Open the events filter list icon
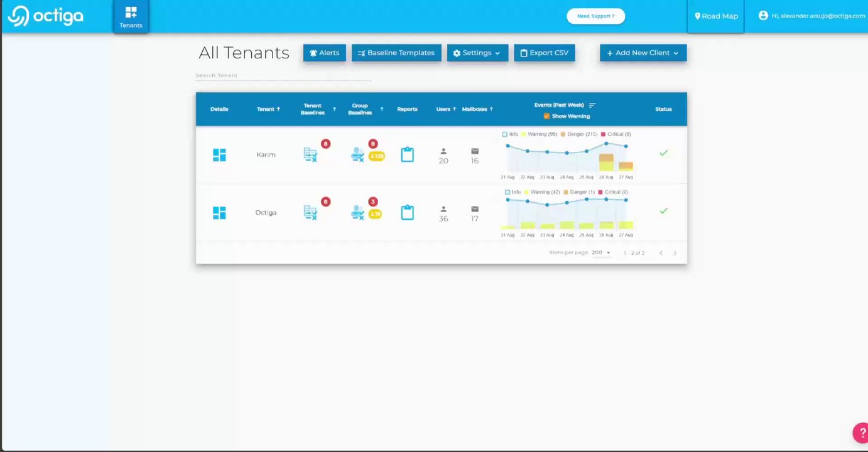The image size is (868, 452). [x=592, y=105]
